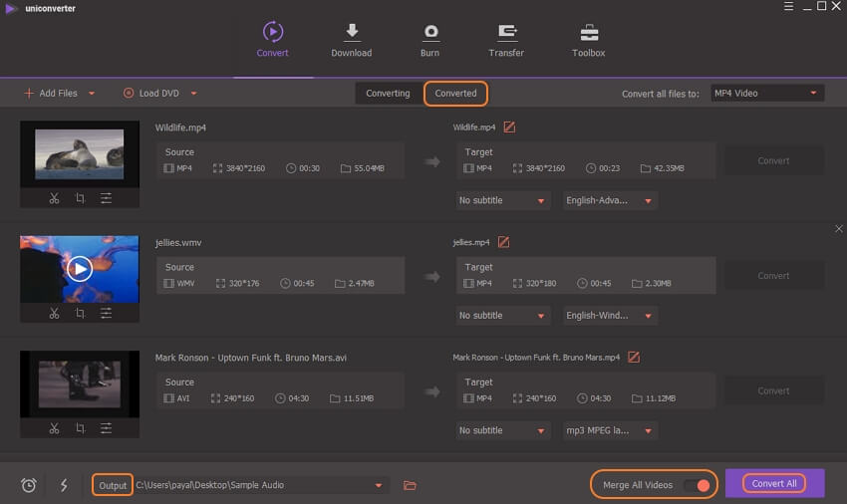
Task: Click the scissors trim icon under Wildlife.mp4 thumbnail
Action: pyautogui.click(x=54, y=198)
